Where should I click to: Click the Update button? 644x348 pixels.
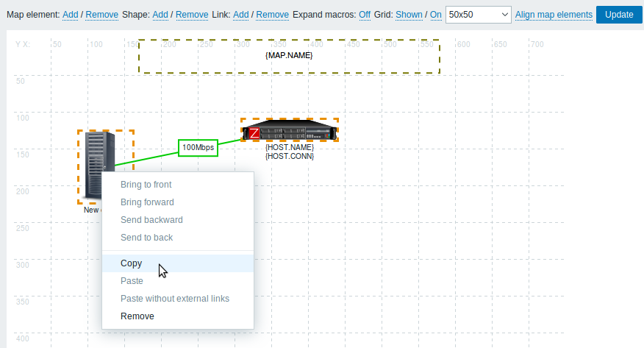pos(619,15)
